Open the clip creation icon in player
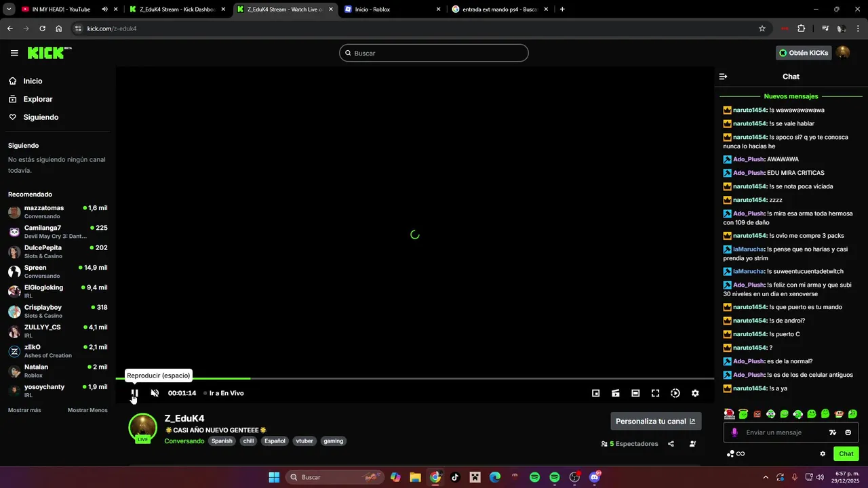Image resolution: width=868 pixels, height=488 pixels. [616, 393]
